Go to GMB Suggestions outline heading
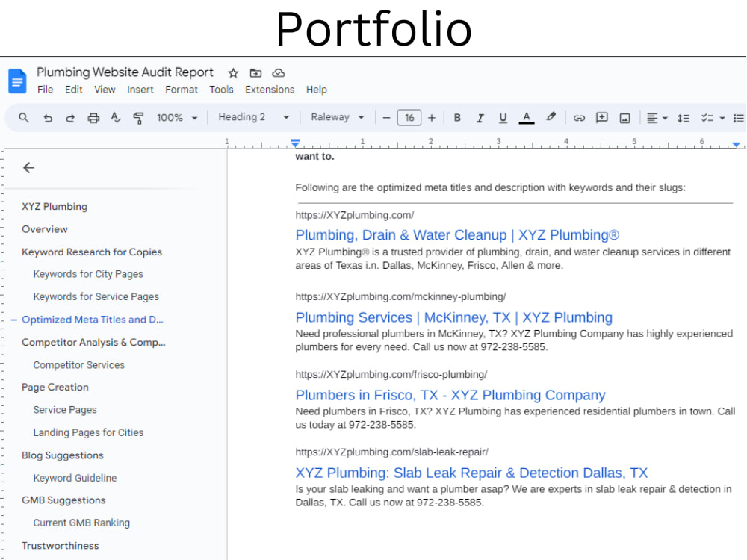Screen dimensions: 747x560 [63, 500]
